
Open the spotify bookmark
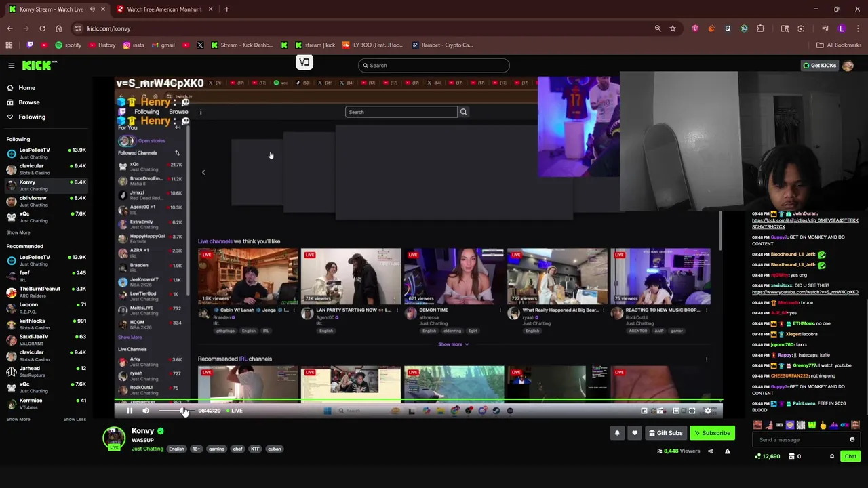point(68,45)
